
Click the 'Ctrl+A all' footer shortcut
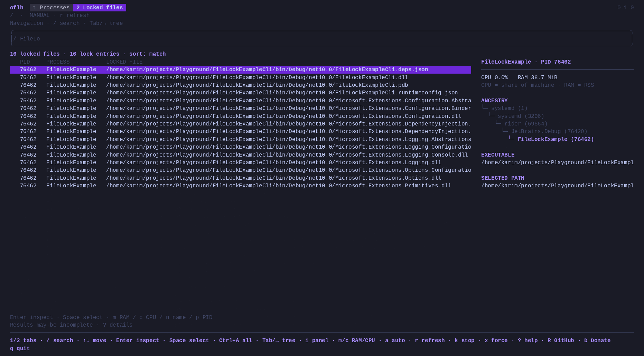tap(236, 340)
